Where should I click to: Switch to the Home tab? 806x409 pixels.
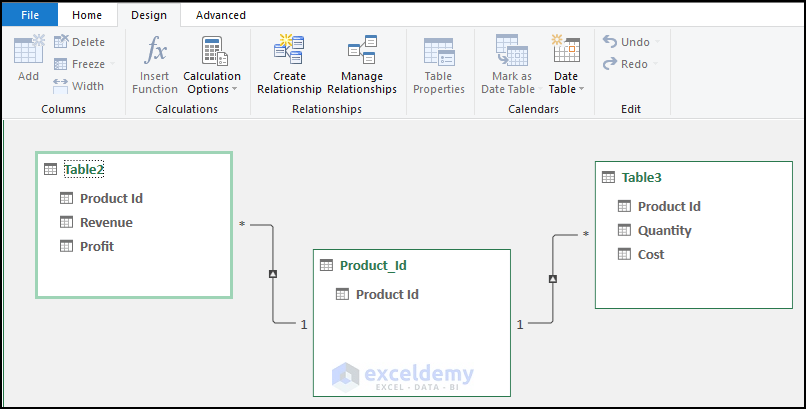[x=87, y=15]
